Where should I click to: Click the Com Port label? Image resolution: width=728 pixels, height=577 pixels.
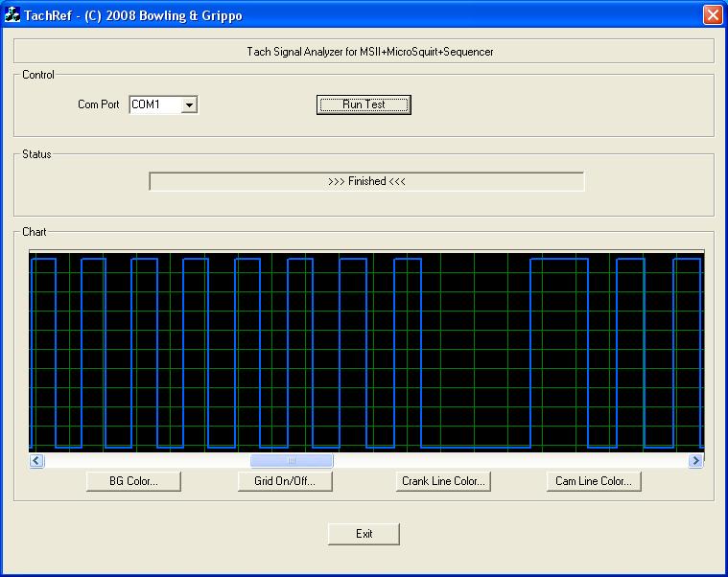coord(98,104)
